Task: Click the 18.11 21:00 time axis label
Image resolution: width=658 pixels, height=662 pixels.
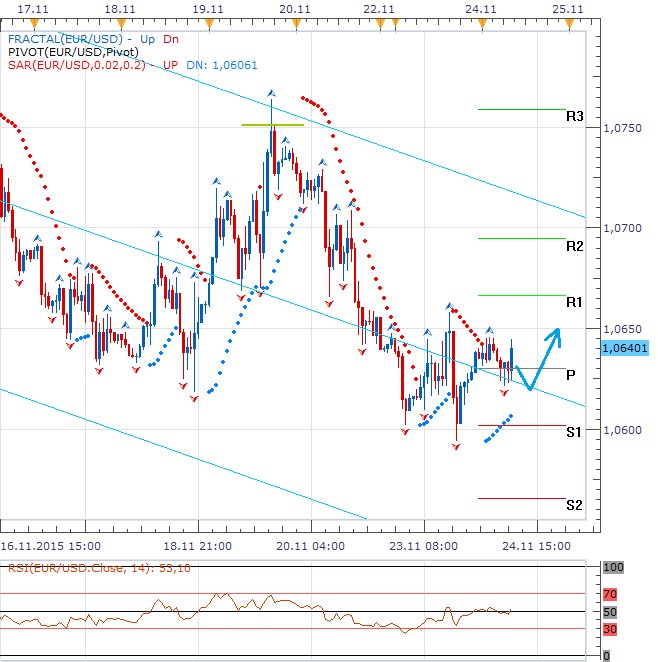Action: click(198, 546)
